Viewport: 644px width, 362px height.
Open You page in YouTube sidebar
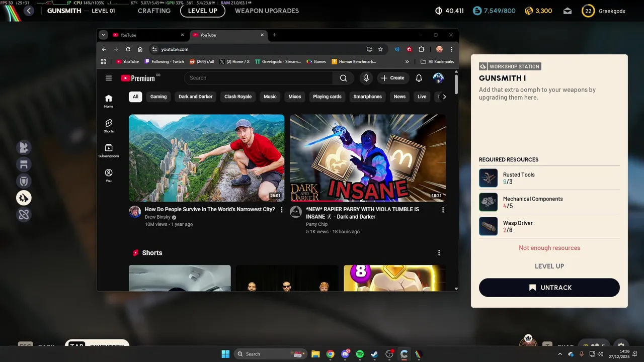(109, 175)
